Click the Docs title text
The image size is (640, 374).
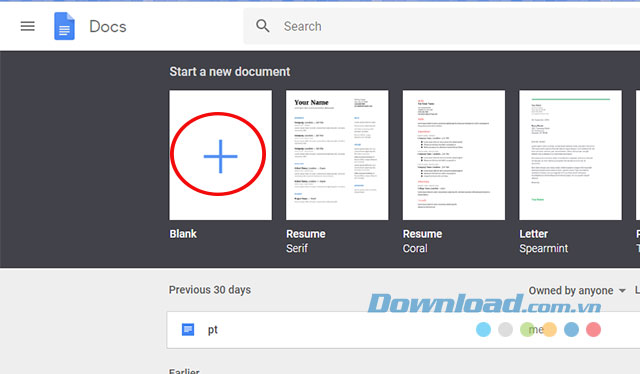click(108, 27)
